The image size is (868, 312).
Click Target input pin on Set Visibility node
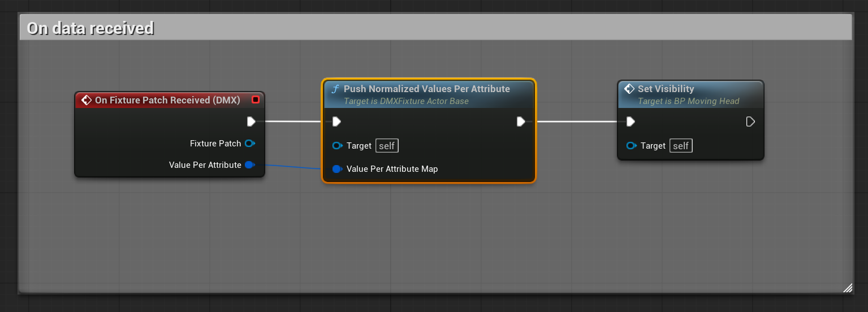coord(632,146)
